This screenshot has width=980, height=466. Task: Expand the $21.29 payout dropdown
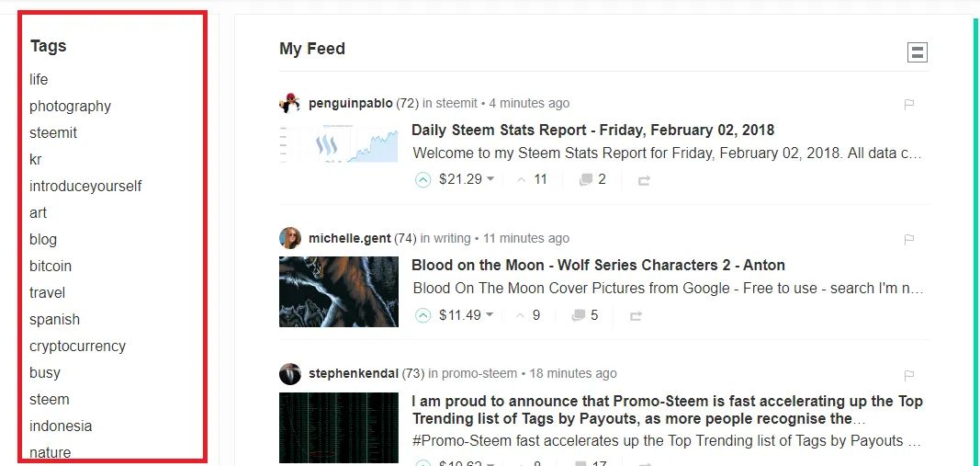point(490,179)
